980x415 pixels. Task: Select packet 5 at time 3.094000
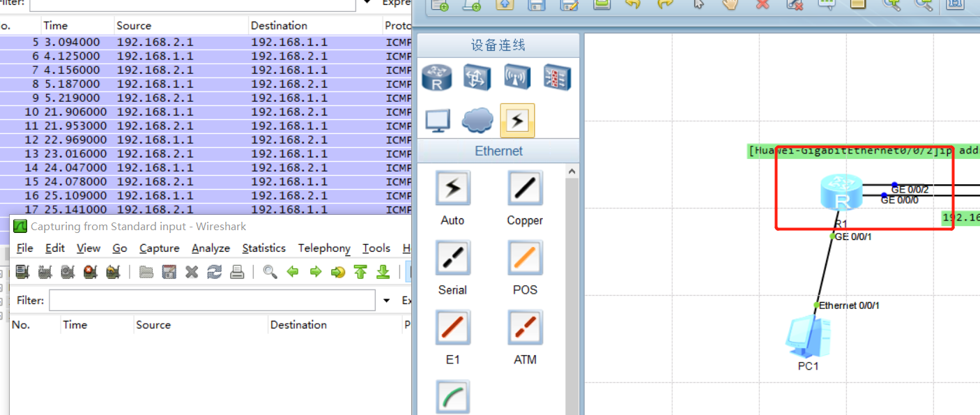pyautogui.click(x=206, y=42)
